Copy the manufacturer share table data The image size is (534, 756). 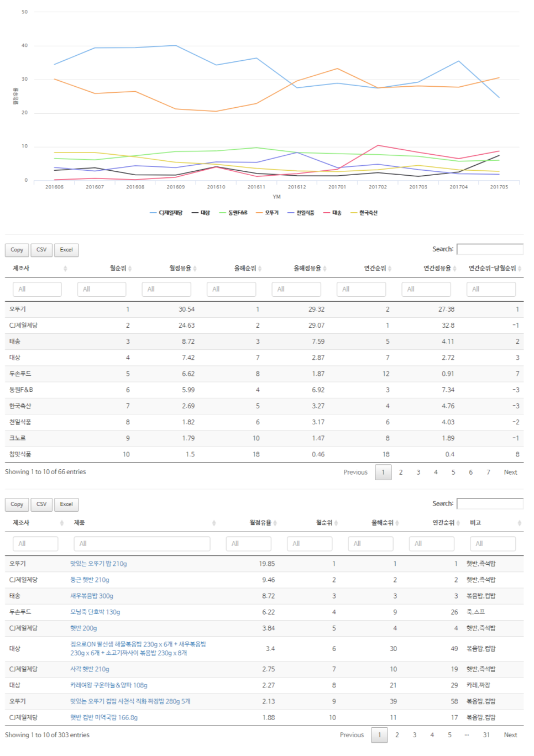click(17, 250)
